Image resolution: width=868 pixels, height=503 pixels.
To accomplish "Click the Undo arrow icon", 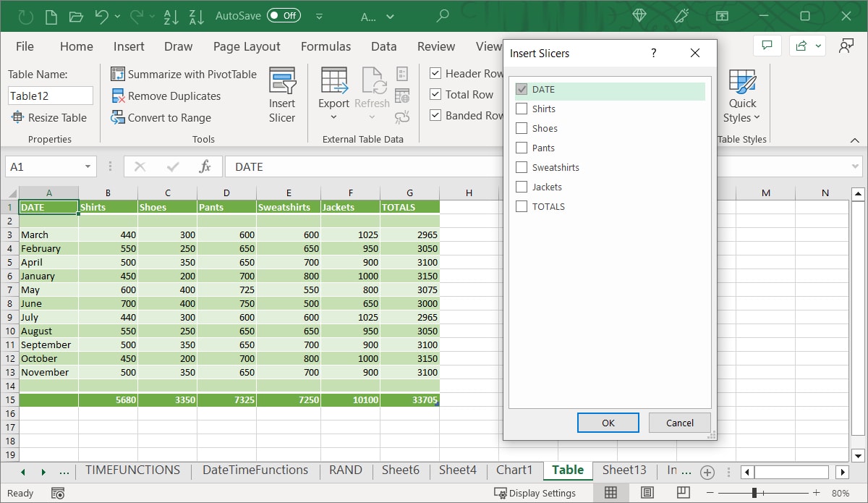I will click(x=102, y=16).
